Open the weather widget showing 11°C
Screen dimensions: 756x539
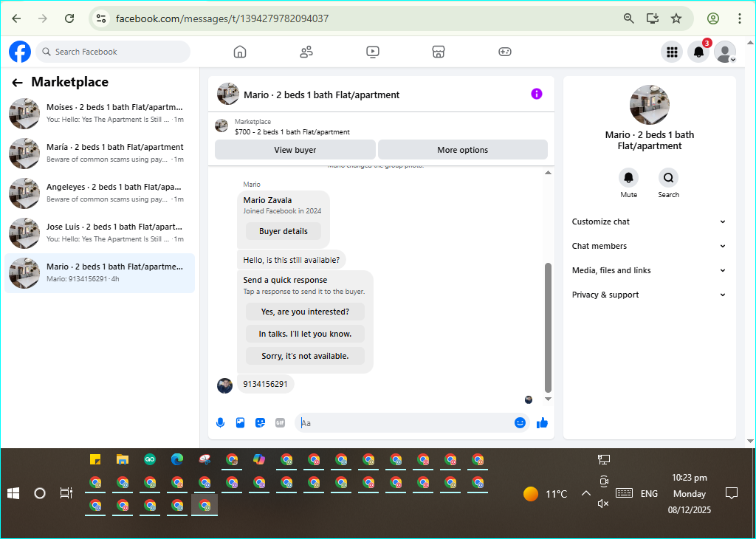click(546, 494)
